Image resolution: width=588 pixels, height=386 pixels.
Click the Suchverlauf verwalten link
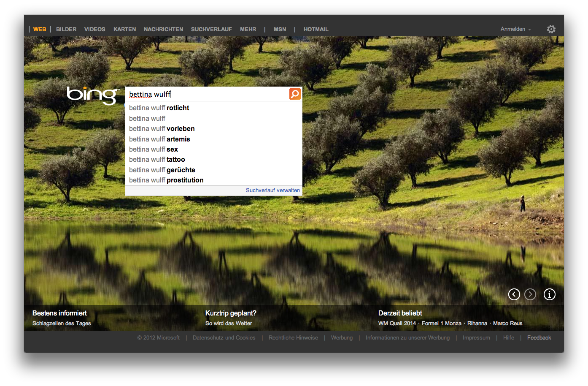[x=273, y=190]
